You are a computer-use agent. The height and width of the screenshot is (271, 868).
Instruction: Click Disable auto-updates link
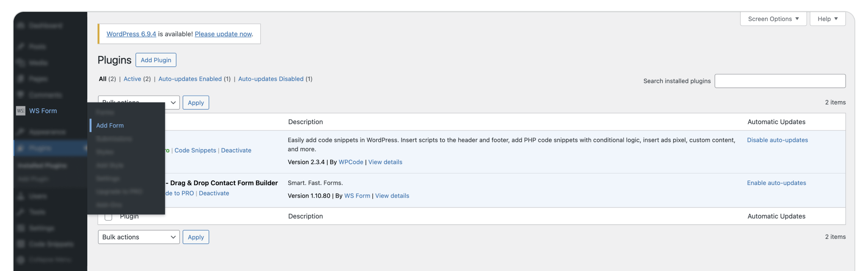(x=777, y=140)
